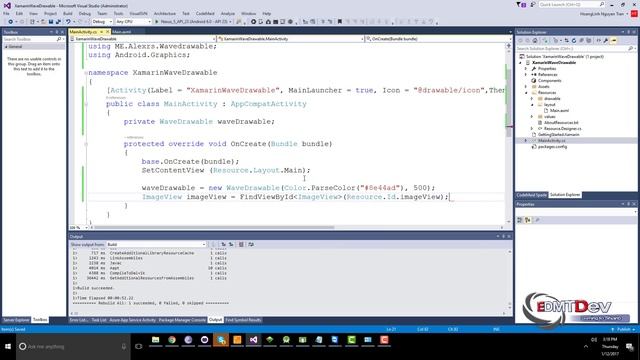Expand the drawable folder

(531, 98)
